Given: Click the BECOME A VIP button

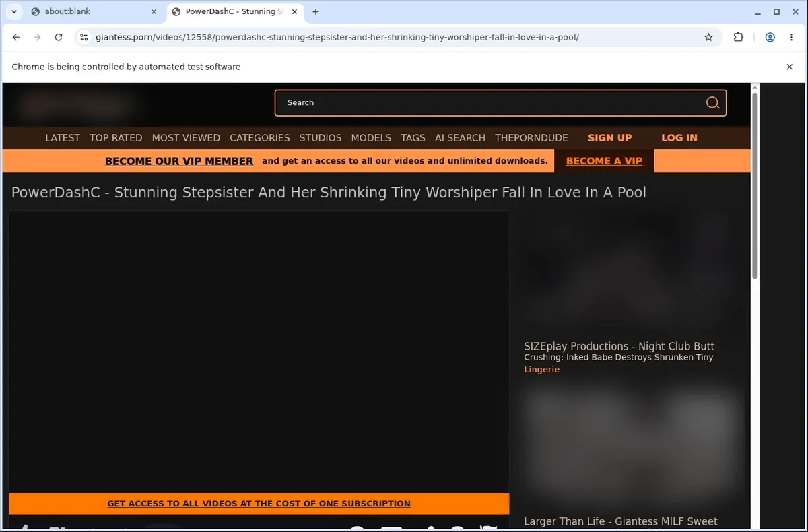Looking at the screenshot, I should pyautogui.click(x=604, y=161).
